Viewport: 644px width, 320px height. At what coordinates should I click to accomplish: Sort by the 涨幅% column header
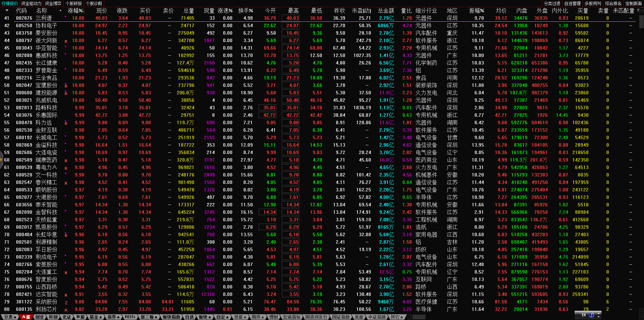[x=75, y=11]
